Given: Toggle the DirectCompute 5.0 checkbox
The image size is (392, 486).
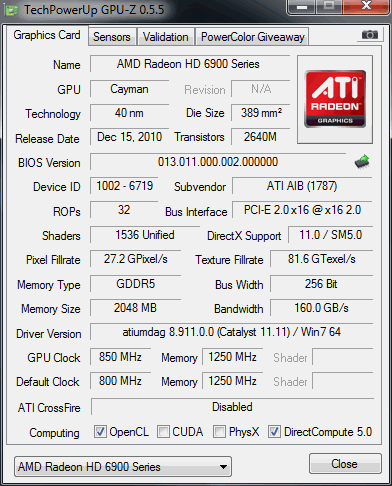Looking at the screenshot, I should coord(274,431).
